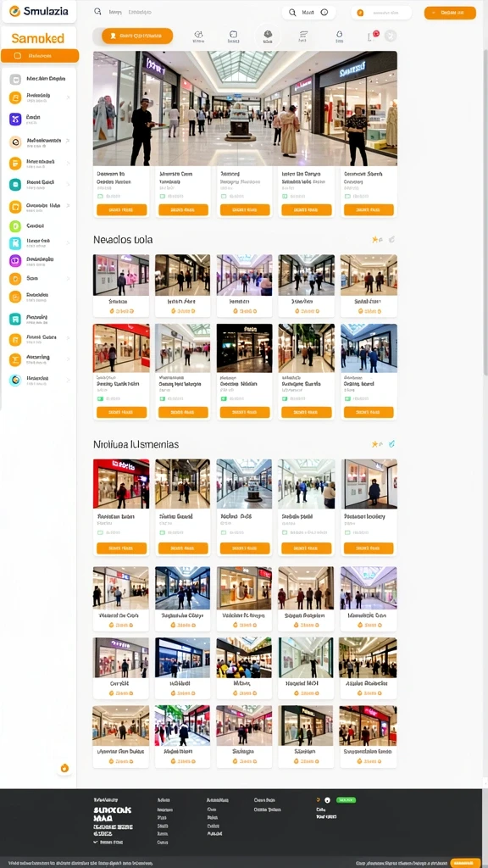
Task: Expand the chevron beside the beige ring icon row
Action: point(68,142)
